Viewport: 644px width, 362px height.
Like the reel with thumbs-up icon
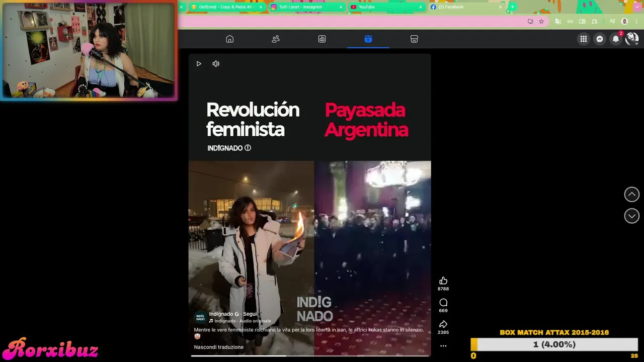(x=443, y=281)
